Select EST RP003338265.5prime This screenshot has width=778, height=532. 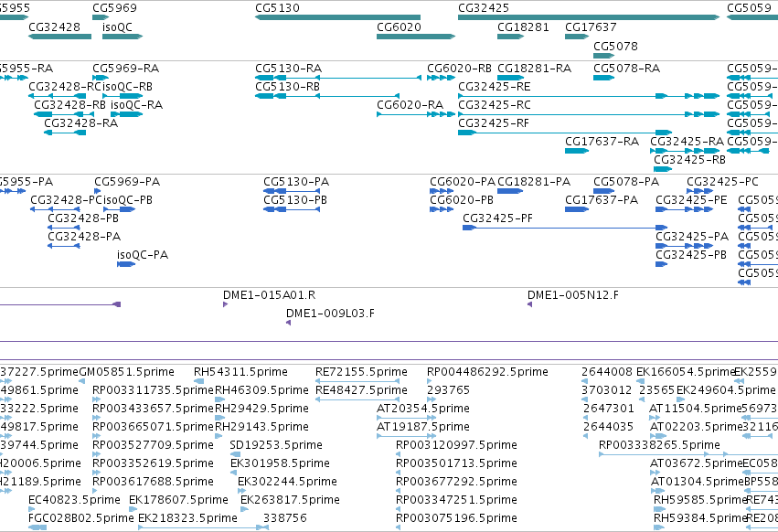pyautogui.click(x=659, y=445)
